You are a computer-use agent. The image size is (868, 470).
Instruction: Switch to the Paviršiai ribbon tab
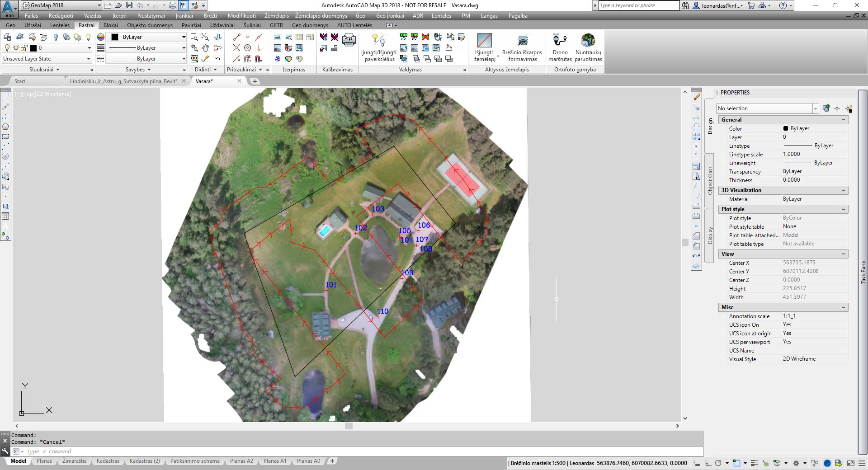click(192, 25)
